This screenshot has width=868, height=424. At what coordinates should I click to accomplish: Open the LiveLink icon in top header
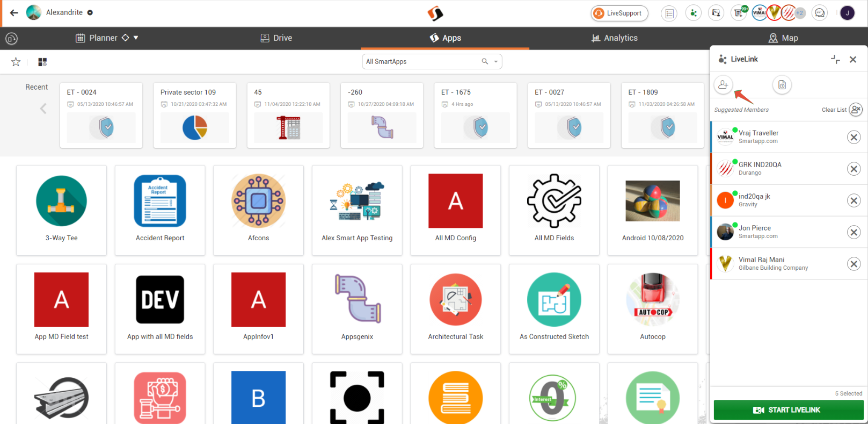click(694, 13)
